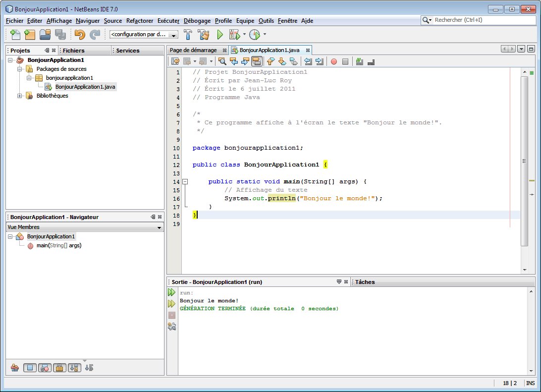Click Find Next Occurrence icon
The image size is (541, 392).
click(245, 61)
